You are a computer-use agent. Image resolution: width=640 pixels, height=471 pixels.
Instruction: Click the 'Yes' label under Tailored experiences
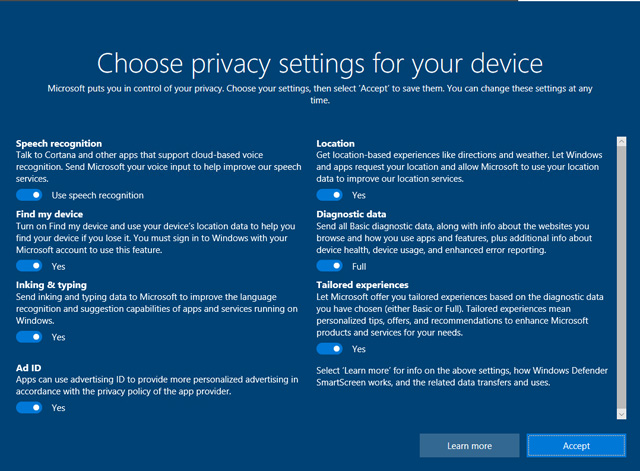(x=359, y=349)
